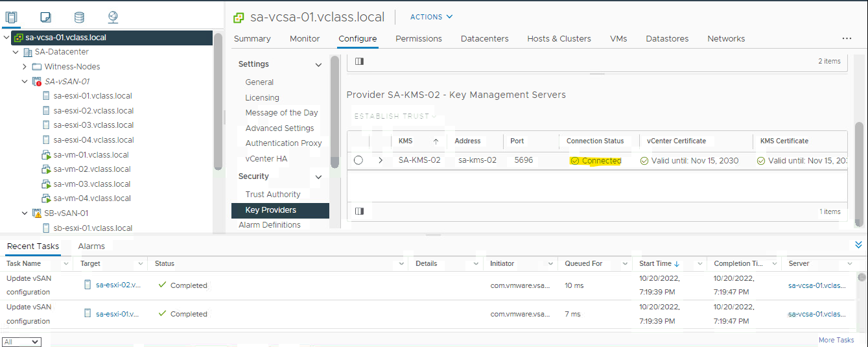Click vCenter icon in the object title header
Screen dimensions: 868x347
[239, 18]
